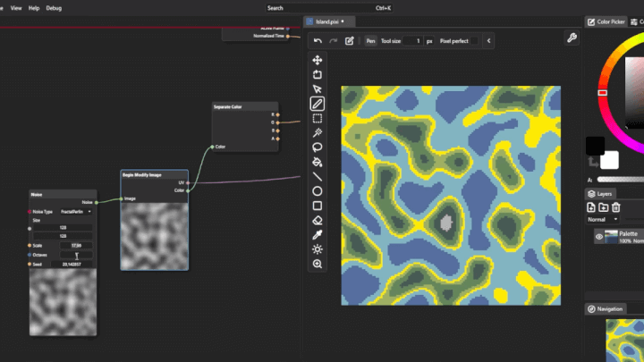Switch to the Island.pixi document tab
The image size is (644, 362).
[x=327, y=21]
